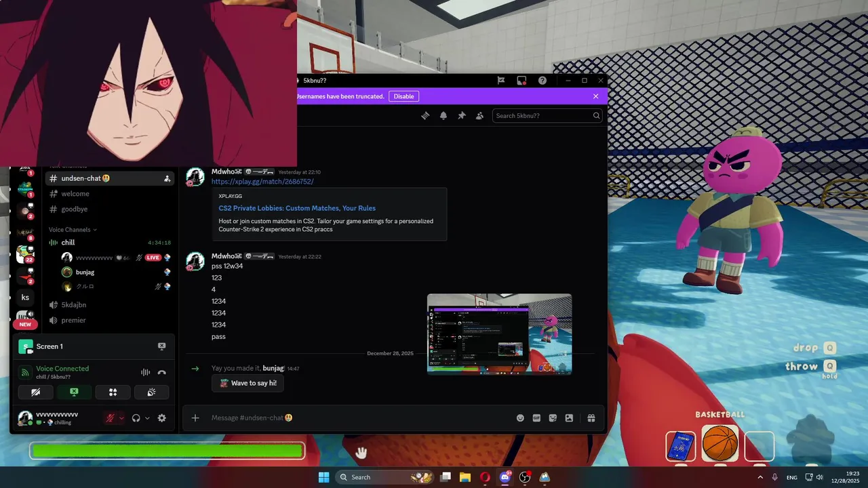Show hidden tray icons chevron
Image resolution: width=868 pixels, height=488 pixels.
pos(759,477)
